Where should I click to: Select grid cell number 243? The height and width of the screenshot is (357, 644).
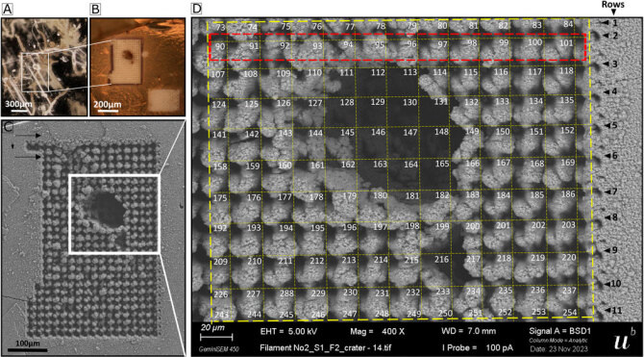(222, 315)
